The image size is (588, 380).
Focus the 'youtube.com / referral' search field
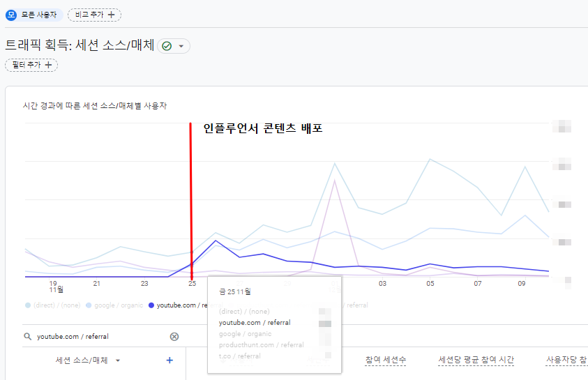tap(101, 337)
